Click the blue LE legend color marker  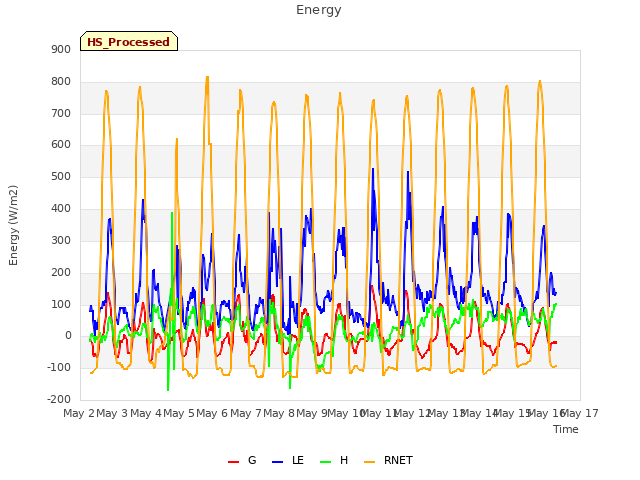278,462
